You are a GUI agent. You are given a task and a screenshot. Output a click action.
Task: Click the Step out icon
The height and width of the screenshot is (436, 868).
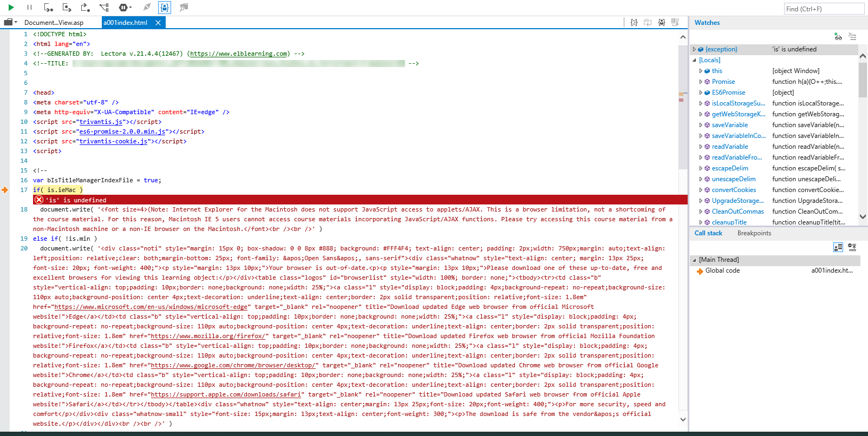click(85, 8)
